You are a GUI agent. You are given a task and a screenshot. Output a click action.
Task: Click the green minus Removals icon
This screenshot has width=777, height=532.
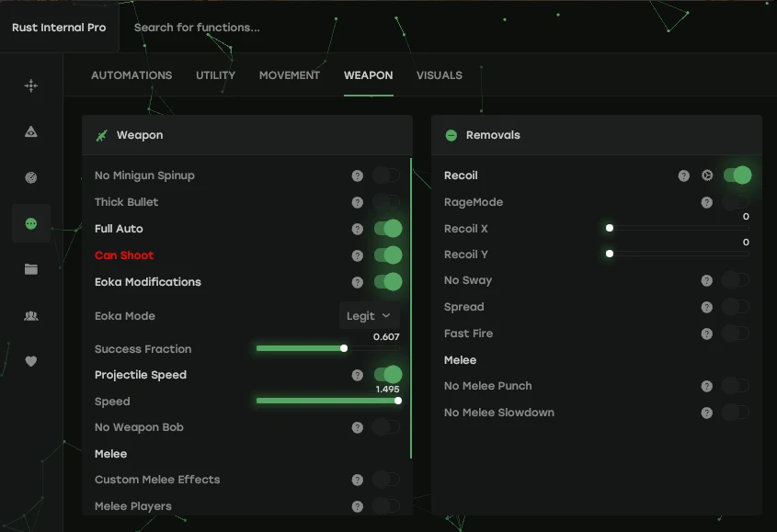point(451,135)
